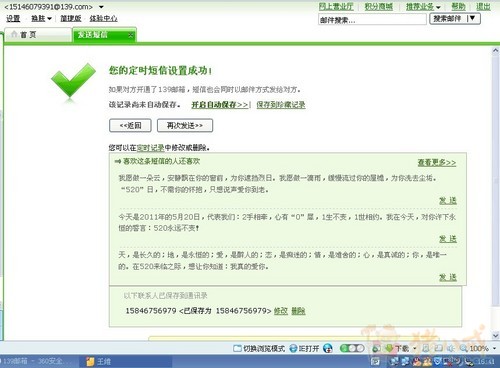The width and height of the screenshot is (500, 368).
Task: Send the 我愿做一朵云 message via 发送
Action: (448, 200)
